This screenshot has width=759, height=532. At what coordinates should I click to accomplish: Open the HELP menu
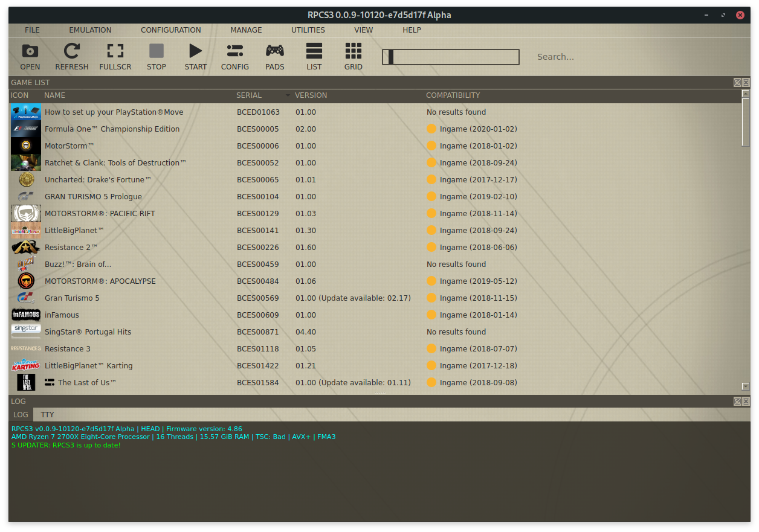point(412,30)
